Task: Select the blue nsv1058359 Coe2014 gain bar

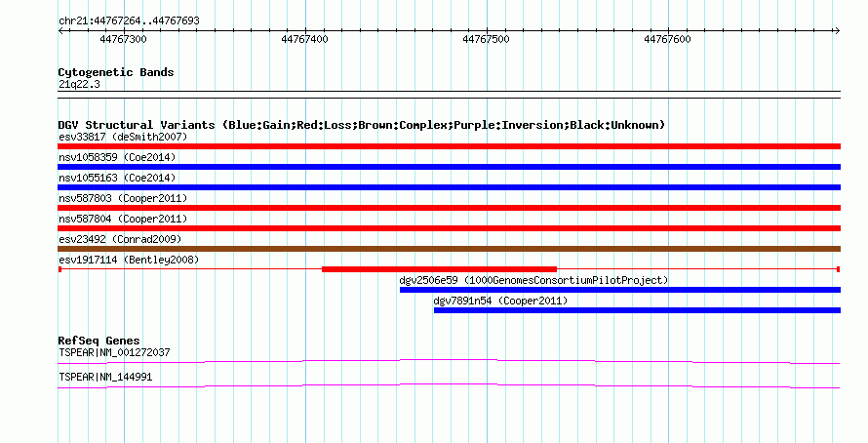Action: pos(449,167)
